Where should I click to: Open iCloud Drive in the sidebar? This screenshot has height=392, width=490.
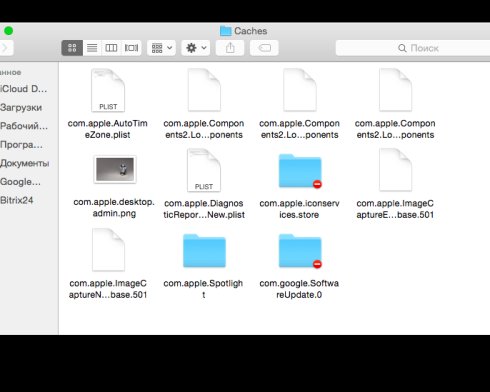coord(24,89)
